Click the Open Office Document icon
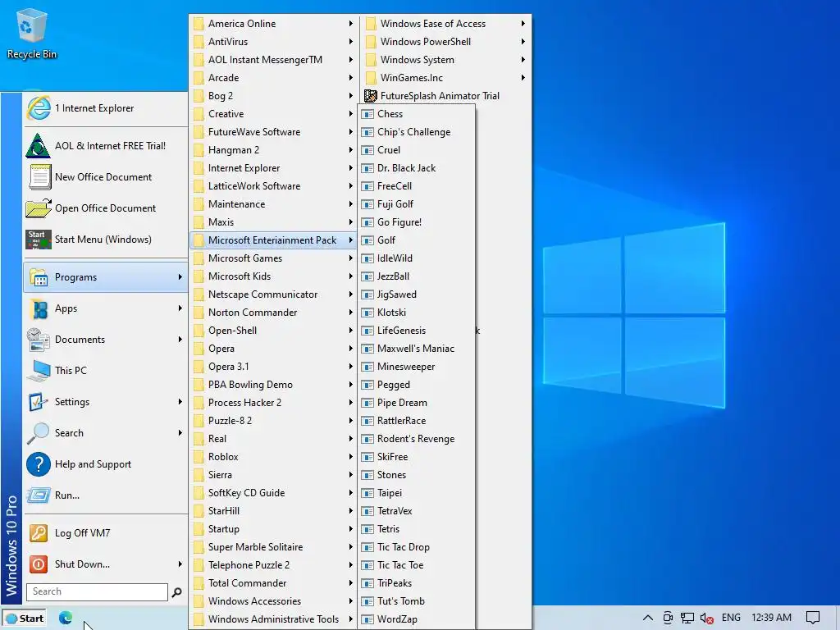 click(x=39, y=208)
